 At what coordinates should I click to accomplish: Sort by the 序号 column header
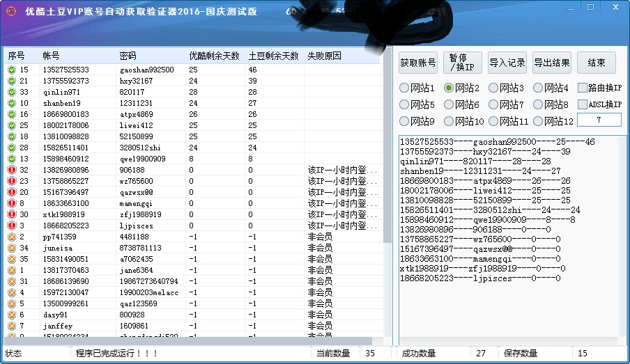click(x=22, y=56)
